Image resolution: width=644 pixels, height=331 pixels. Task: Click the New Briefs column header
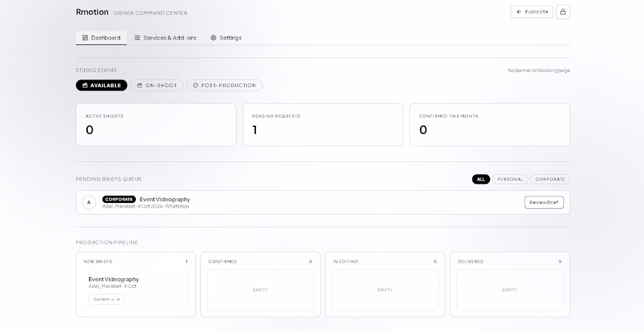click(x=98, y=261)
